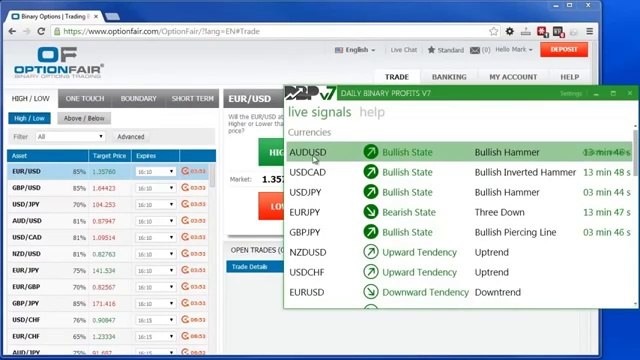The image size is (640, 360).
Task: Click the DEPOSIT button
Action: pyautogui.click(x=564, y=49)
